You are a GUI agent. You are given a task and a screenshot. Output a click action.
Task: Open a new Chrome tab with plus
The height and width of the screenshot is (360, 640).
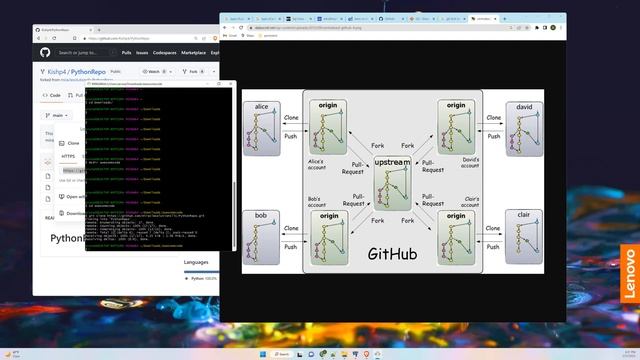tap(505, 19)
